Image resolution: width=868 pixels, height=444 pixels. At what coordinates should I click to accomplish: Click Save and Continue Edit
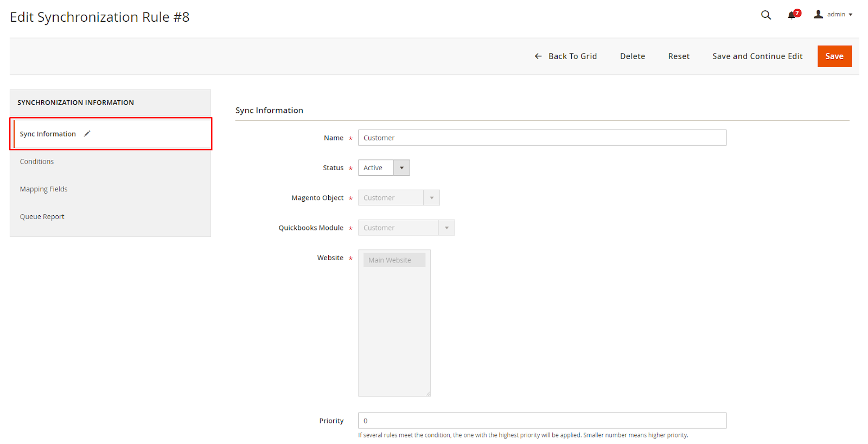point(757,56)
